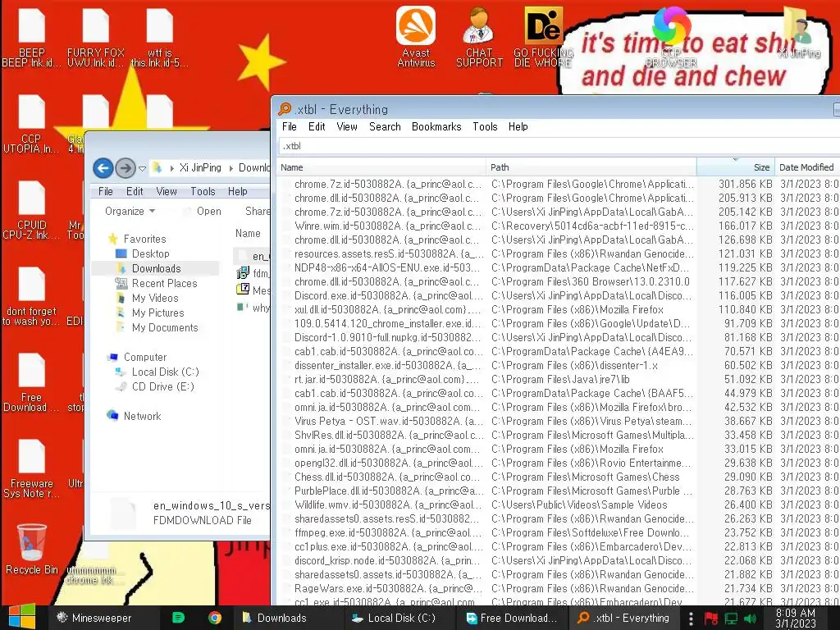Image resolution: width=840 pixels, height=630 pixels.
Task: Select Local Disk (C:) in navigation pane
Action: click(164, 372)
